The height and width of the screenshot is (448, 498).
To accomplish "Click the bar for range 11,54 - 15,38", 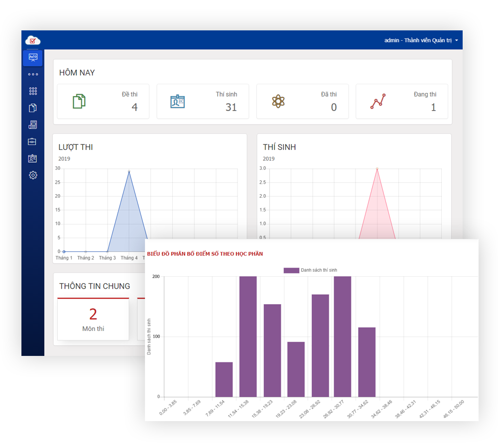I will tap(248, 336).
